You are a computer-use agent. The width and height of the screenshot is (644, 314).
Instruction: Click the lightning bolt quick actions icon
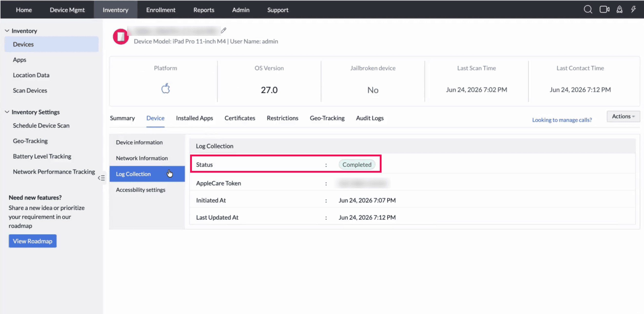point(633,10)
